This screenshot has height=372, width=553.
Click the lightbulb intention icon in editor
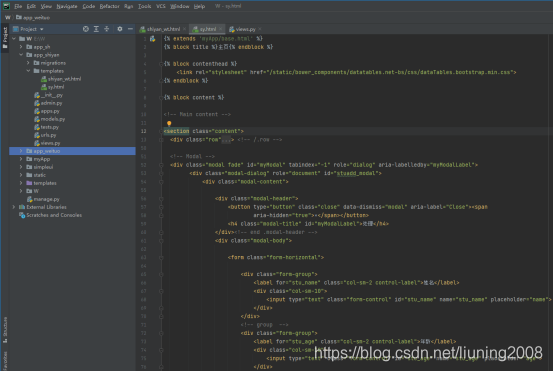coord(169,123)
